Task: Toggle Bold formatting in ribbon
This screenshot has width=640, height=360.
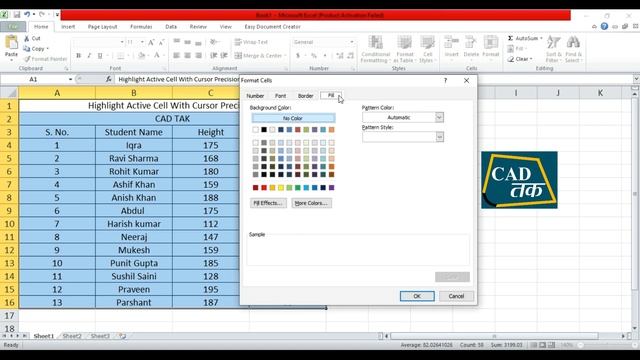Action: [x=78, y=56]
